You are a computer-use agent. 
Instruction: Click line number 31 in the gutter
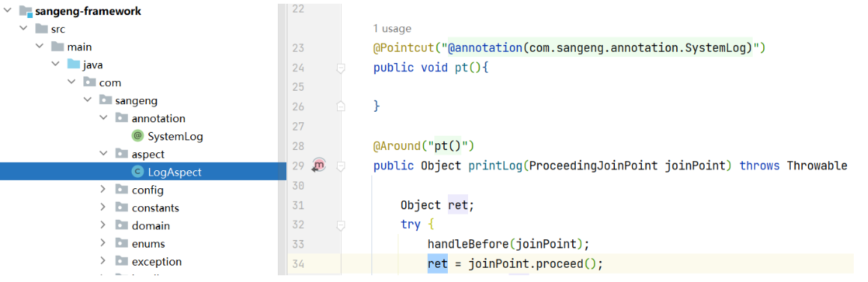(x=298, y=205)
